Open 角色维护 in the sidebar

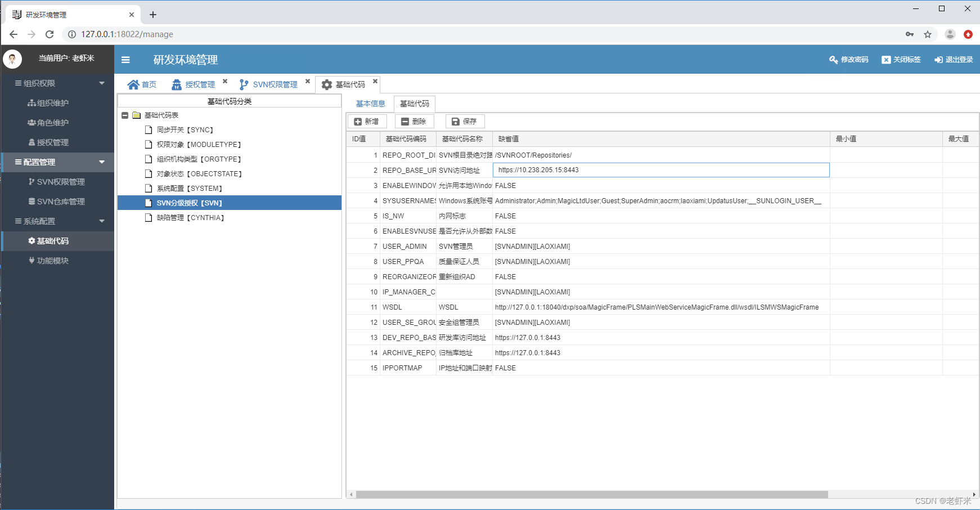click(48, 123)
